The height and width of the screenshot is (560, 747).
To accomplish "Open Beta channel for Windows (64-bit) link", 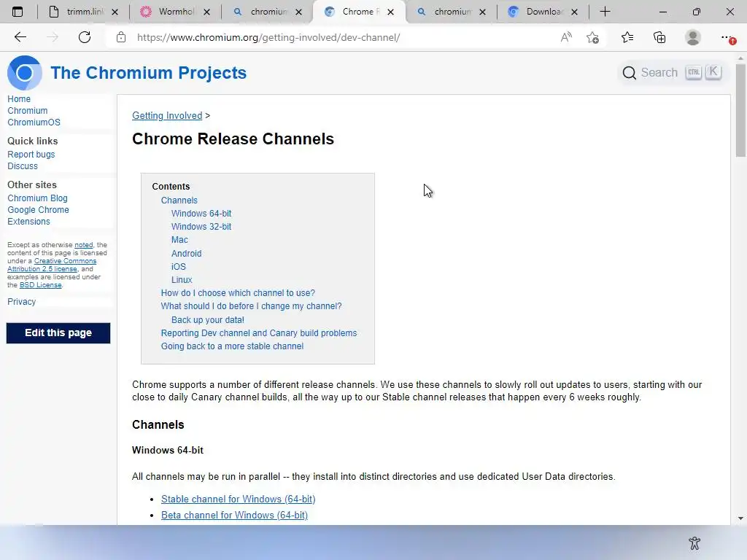I will pyautogui.click(x=234, y=516).
